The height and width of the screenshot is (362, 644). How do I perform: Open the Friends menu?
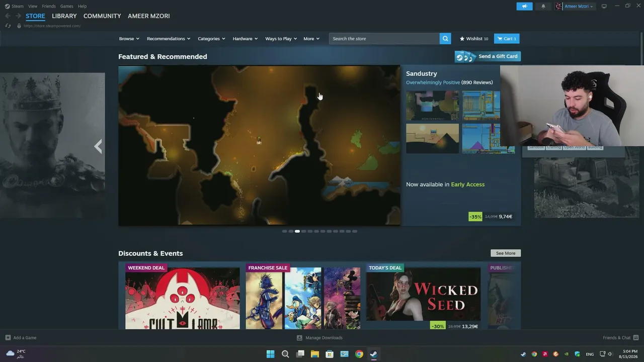coord(49,6)
